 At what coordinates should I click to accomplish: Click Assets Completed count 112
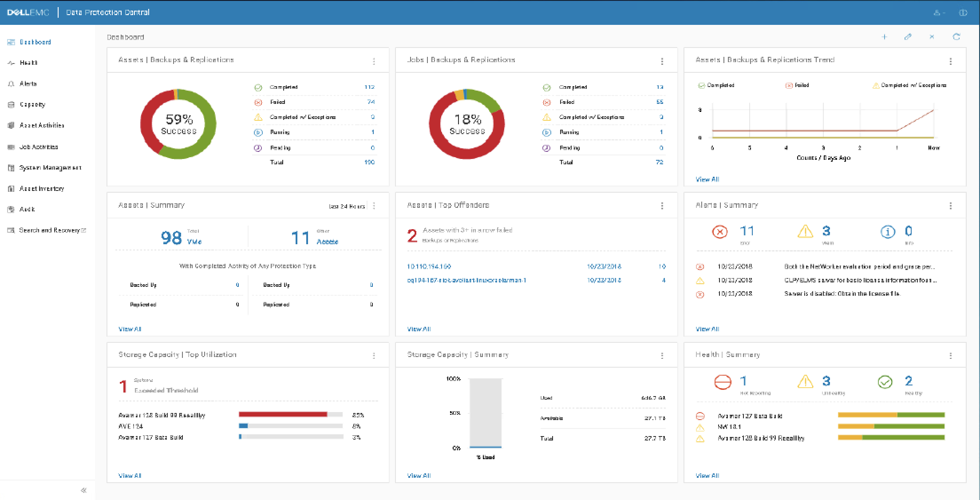click(x=369, y=87)
